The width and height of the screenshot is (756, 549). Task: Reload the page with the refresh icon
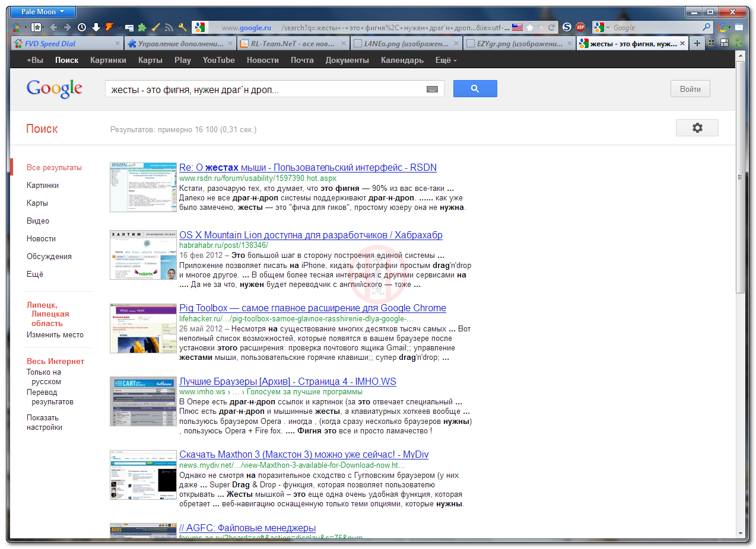(x=551, y=27)
